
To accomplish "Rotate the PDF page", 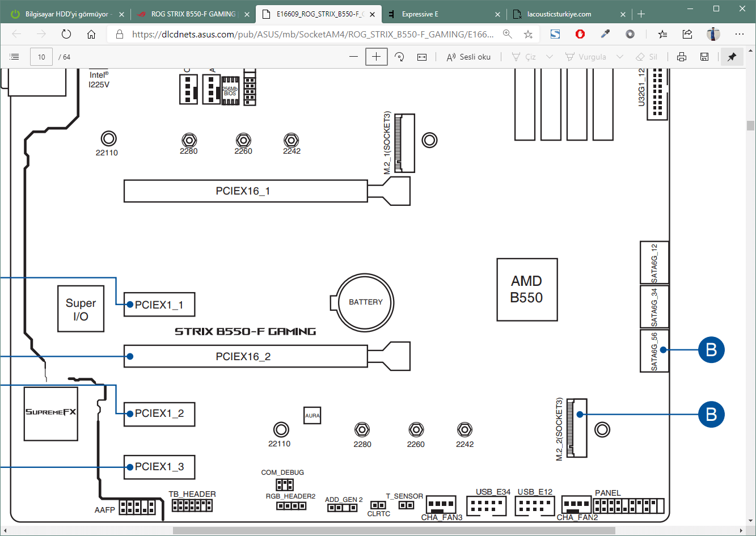I will (x=400, y=57).
